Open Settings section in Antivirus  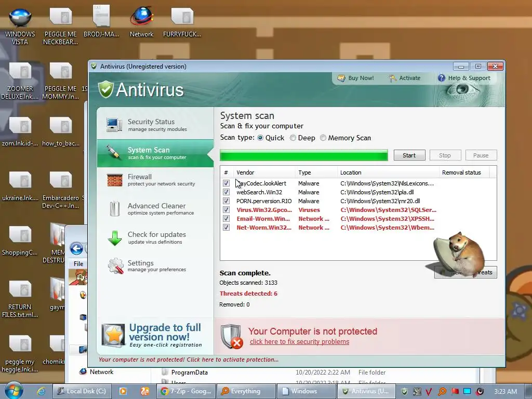click(155, 265)
